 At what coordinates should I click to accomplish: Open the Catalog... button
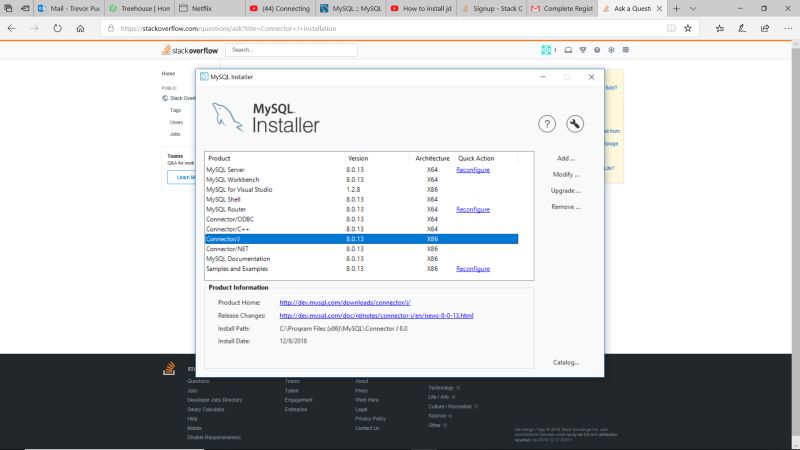pos(565,362)
